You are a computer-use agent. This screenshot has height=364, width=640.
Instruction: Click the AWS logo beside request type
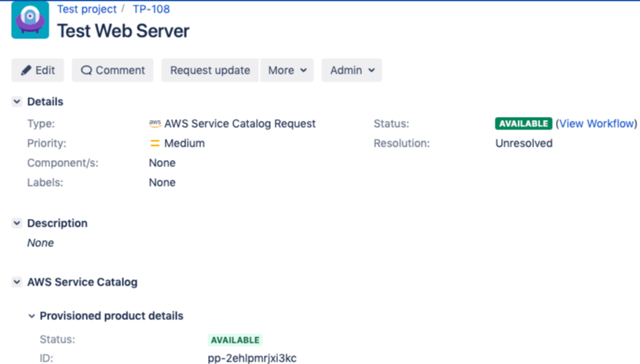(x=155, y=123)
